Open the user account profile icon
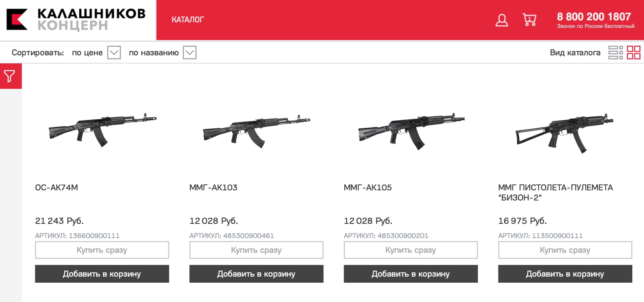 502,20
